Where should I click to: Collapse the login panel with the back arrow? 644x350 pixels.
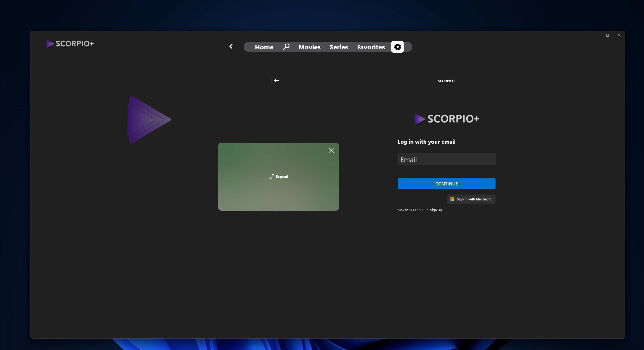click(276, 81)
